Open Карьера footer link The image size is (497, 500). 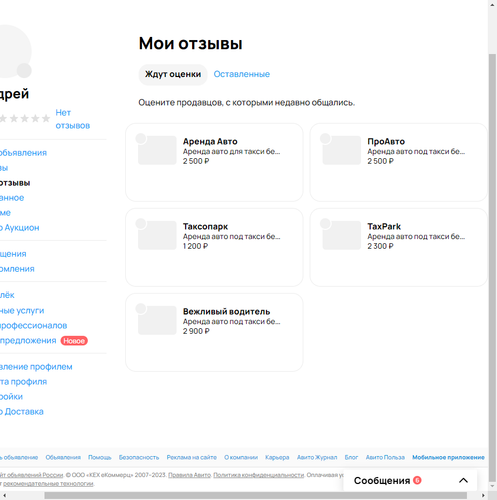click(277, 457)
